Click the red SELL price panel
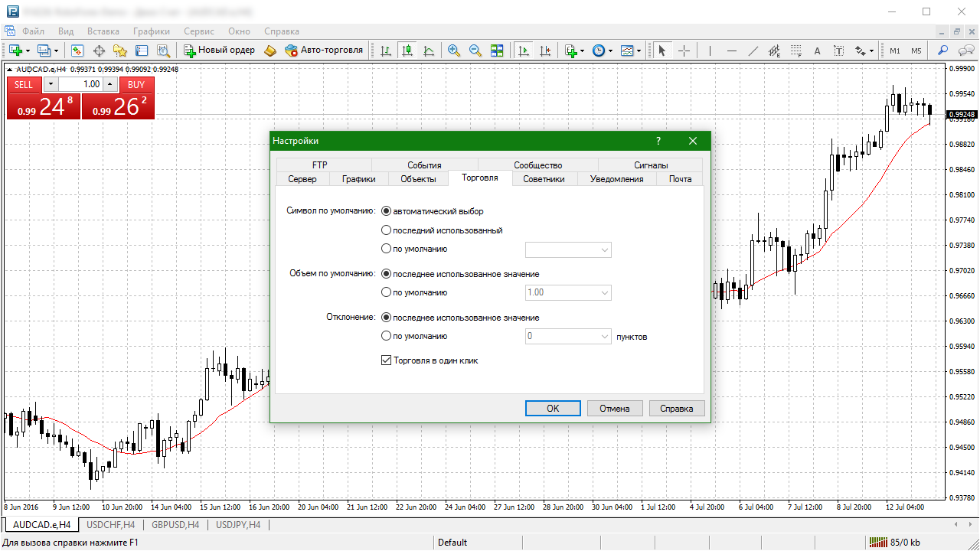 [x=43, y=106]
